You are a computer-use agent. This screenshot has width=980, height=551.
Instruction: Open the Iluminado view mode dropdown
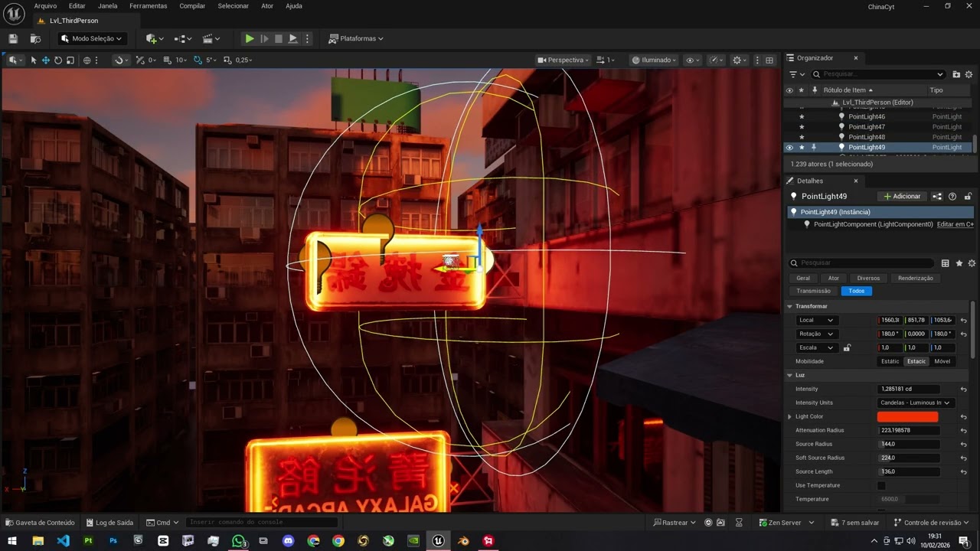click(655, 60)
